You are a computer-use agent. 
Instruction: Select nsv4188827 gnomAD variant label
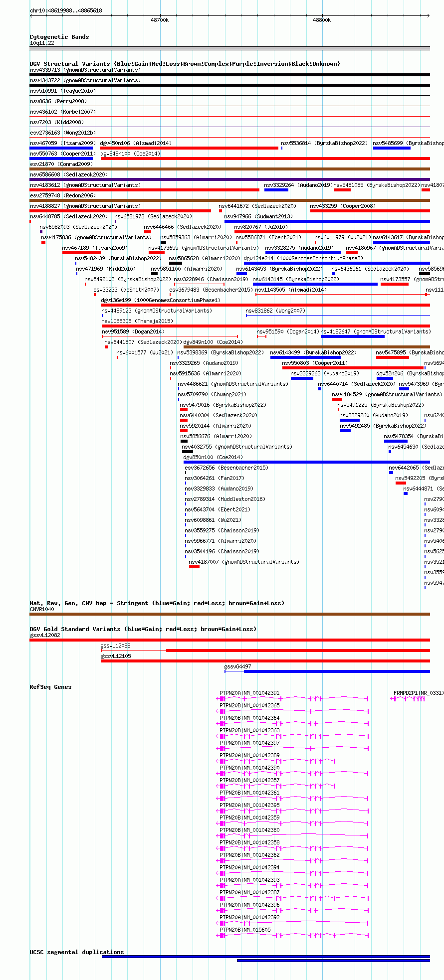(x=85, y=206)
